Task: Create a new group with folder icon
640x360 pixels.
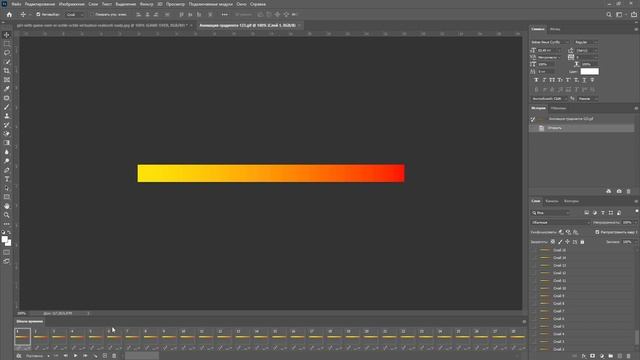Action: click(611, 356)
